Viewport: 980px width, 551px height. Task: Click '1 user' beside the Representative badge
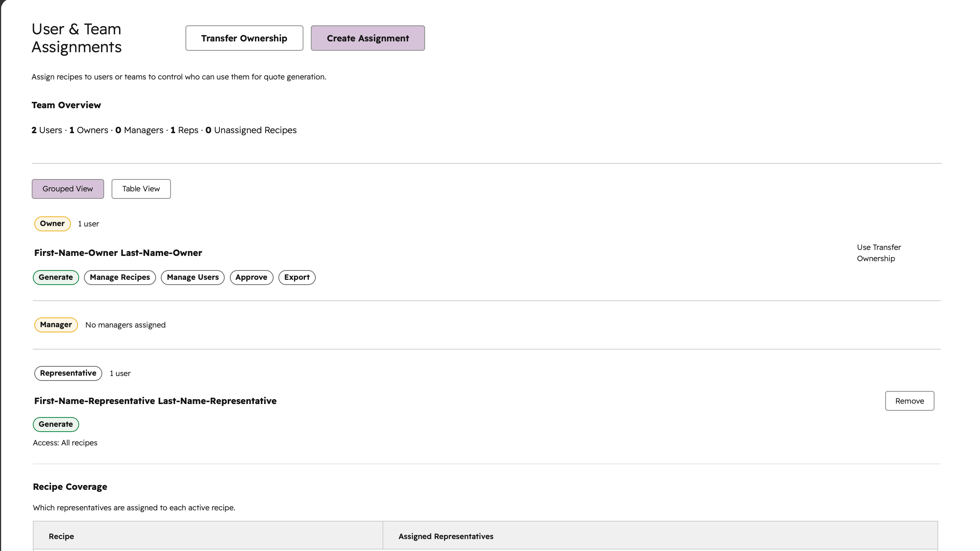pos(120,373)
